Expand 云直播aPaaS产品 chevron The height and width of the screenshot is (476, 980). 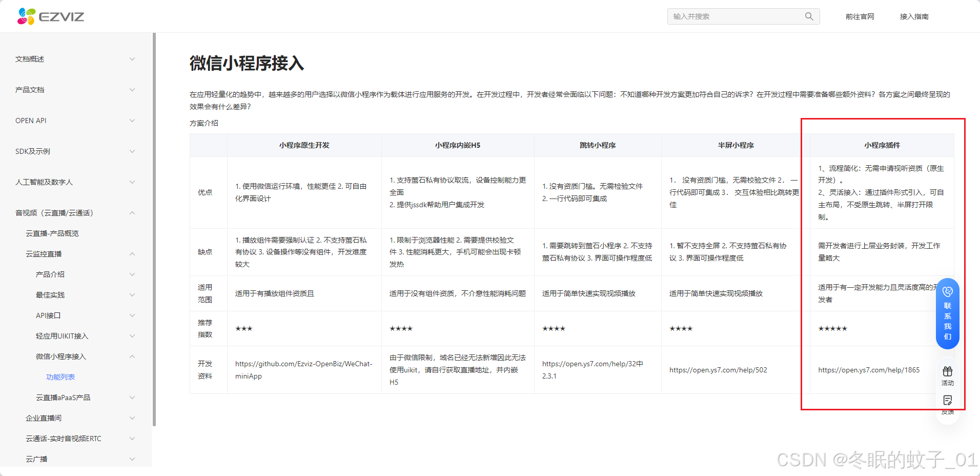point(132,398)
